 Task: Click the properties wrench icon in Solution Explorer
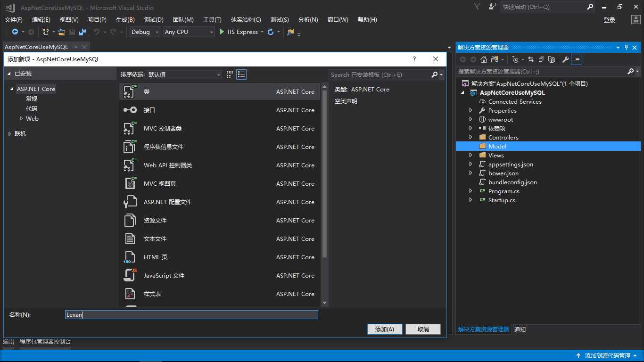[565, 59]
